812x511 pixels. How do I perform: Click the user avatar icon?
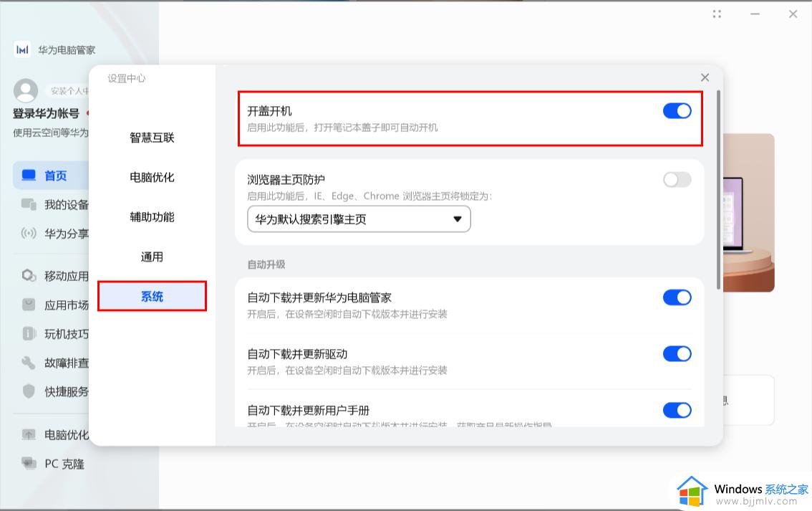click(x=26, y=91)
